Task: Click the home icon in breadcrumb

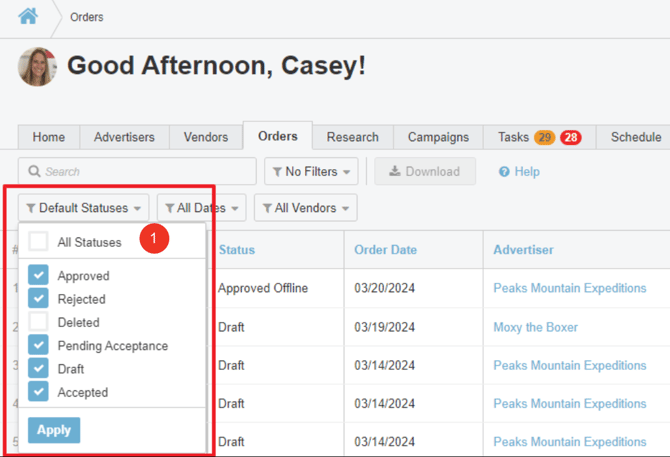Action: coord(27,16)
